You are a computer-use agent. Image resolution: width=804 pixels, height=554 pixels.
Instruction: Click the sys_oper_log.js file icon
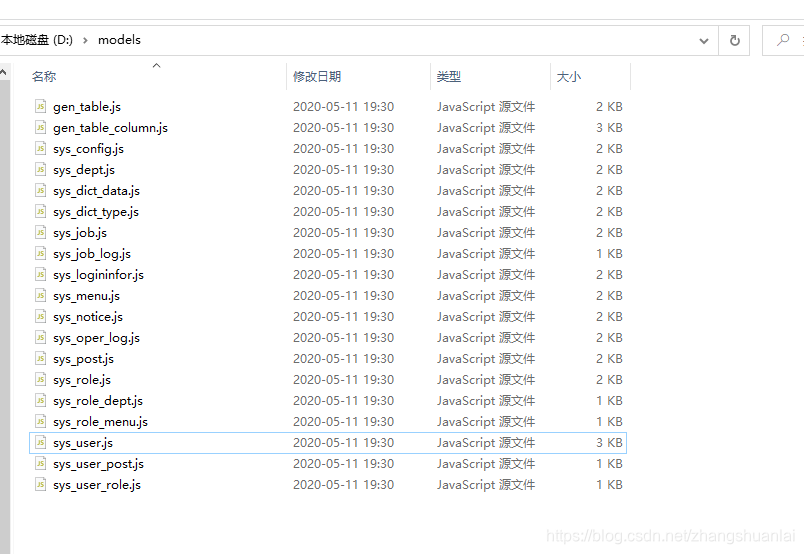click(x=41, y=338)
